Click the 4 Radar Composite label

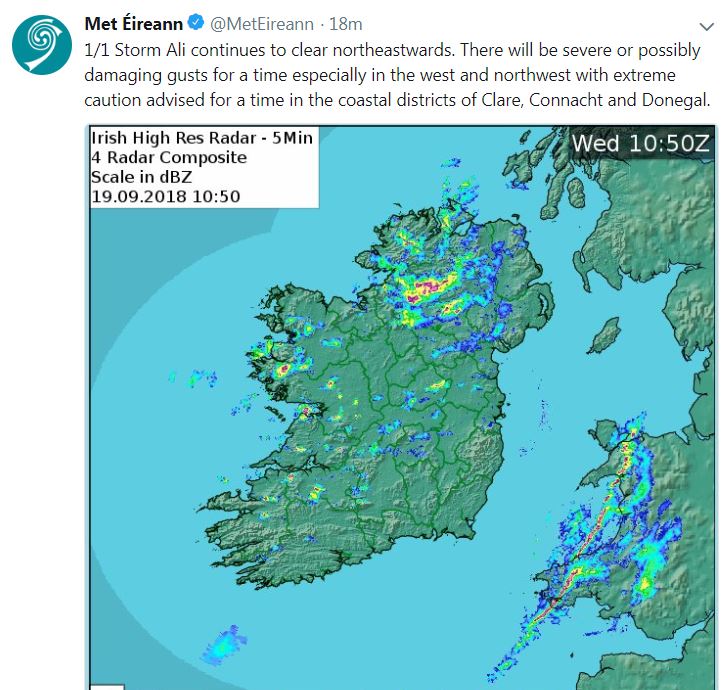pos(169,157)
